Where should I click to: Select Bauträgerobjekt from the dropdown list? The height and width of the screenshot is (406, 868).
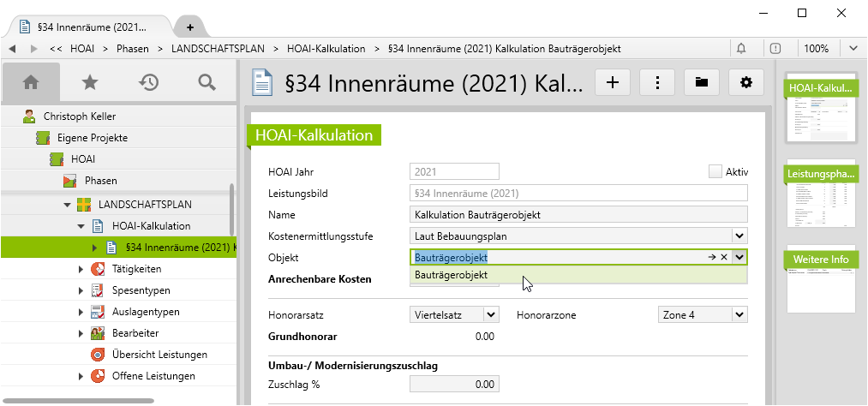(452, 276)
